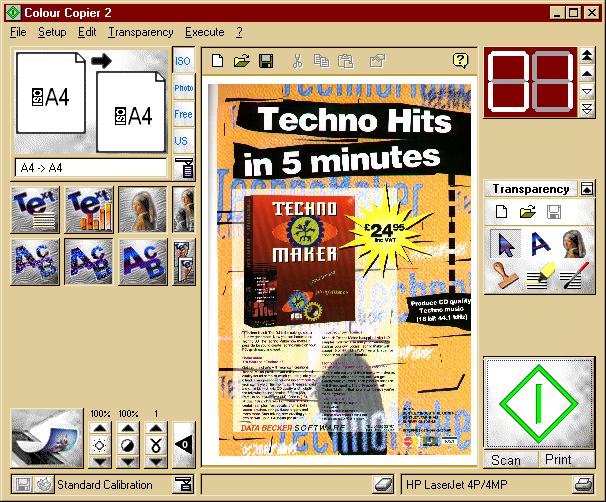Click the Techno Hits scanned page preview

pyautogui.click(x=340, y=270)
